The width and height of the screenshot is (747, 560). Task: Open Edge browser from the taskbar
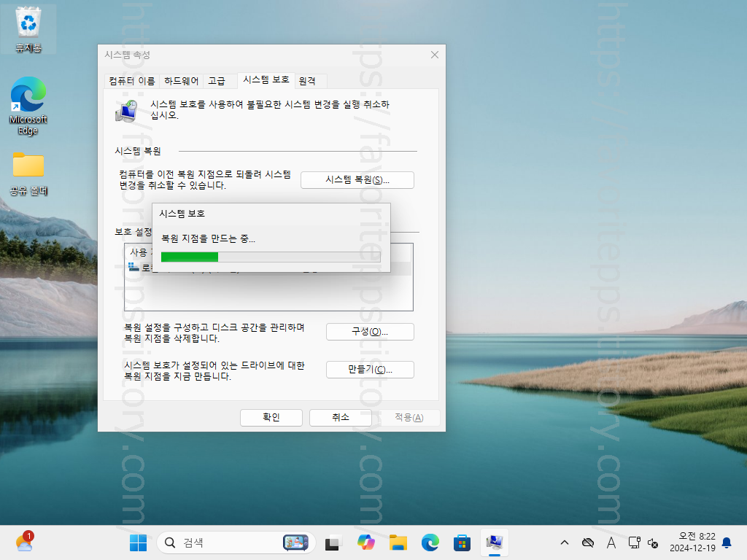[430, 542]
